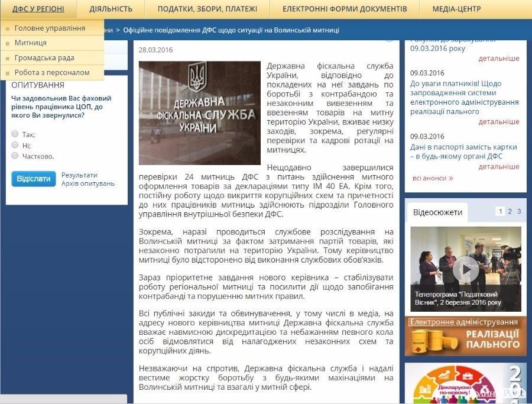Click the fuel barrels banner image
This screenshot has width=532, height=404.
pos(465,336)
